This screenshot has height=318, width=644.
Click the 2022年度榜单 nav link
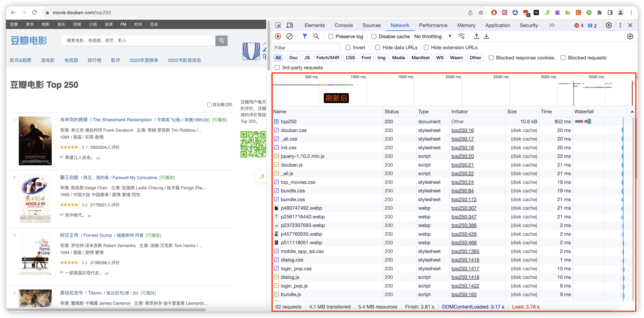(144, 60)
